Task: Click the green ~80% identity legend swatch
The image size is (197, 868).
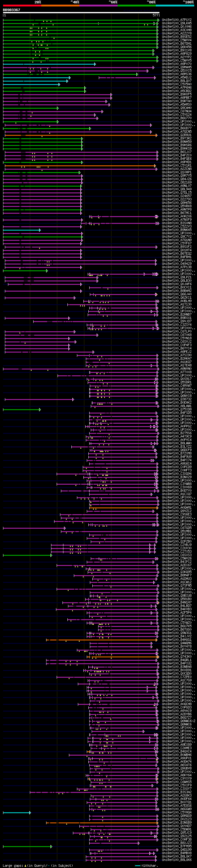Action: tap(137, 6)
